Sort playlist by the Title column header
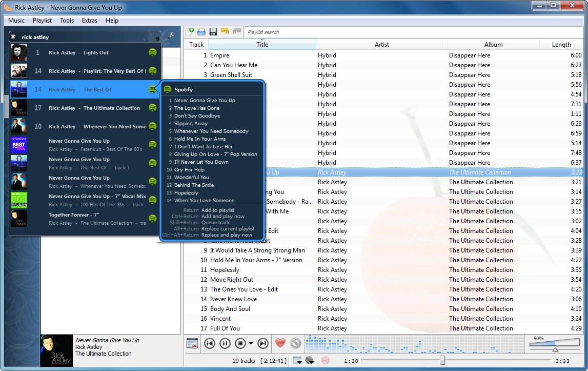Viewport: 588px width, 371px height. click(262, 44)
